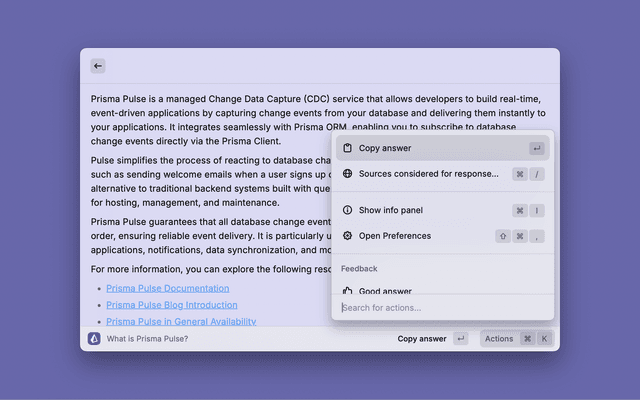
Task: Open Sources considered for response
Action: point(428,174)
